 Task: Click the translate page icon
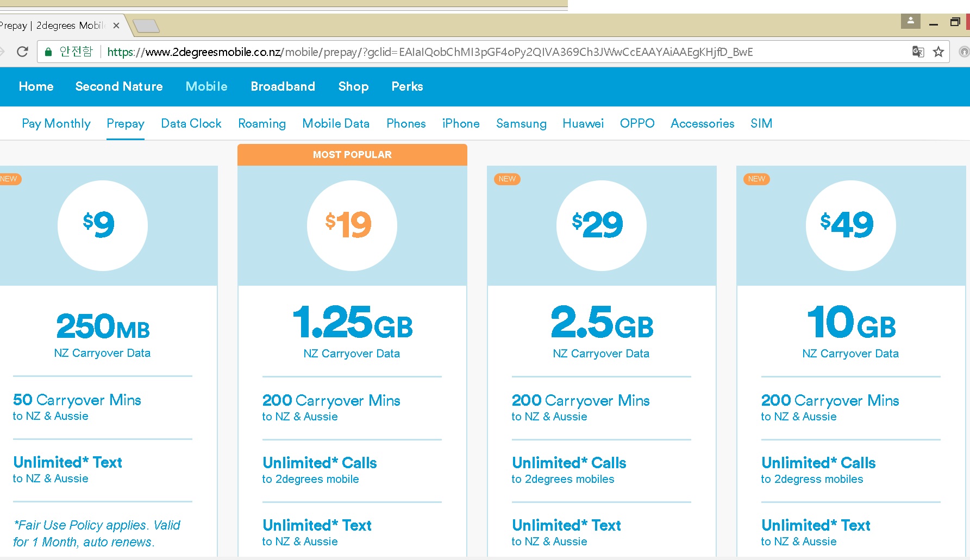[x=918, y=52]
